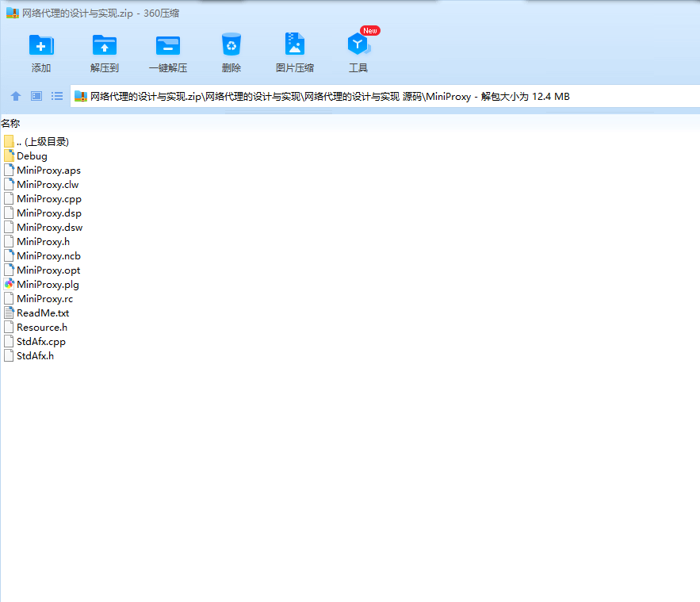Click the file icon beside StdAfx.h
Viewport: 700px width, 602px height.
[x=9, y=356]
